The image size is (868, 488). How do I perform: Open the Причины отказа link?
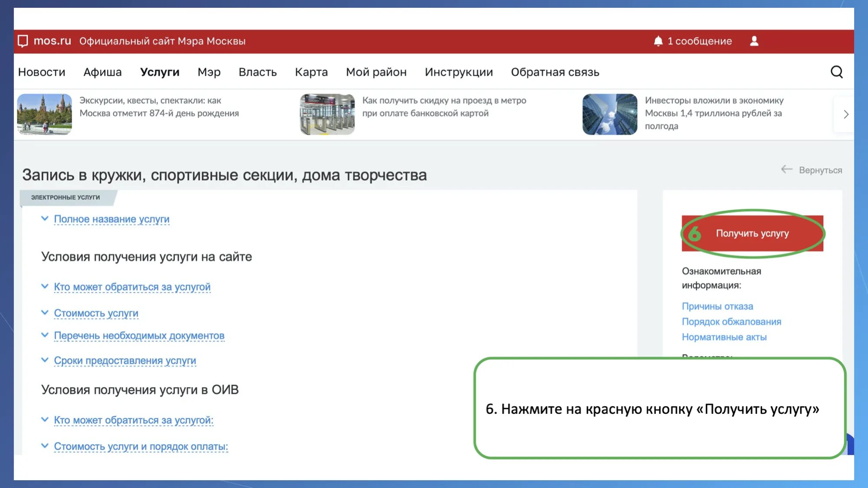pyautogui.click(x=717, y=306)
